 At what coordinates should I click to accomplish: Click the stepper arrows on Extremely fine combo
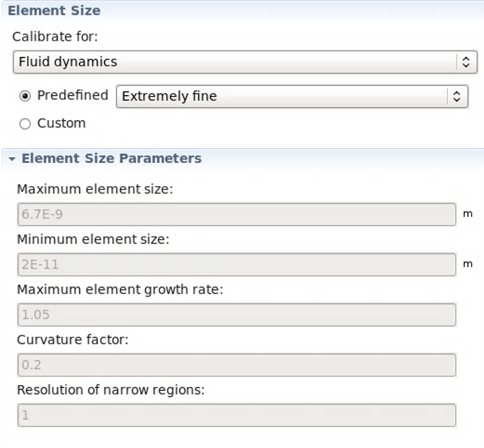(457, 97)
